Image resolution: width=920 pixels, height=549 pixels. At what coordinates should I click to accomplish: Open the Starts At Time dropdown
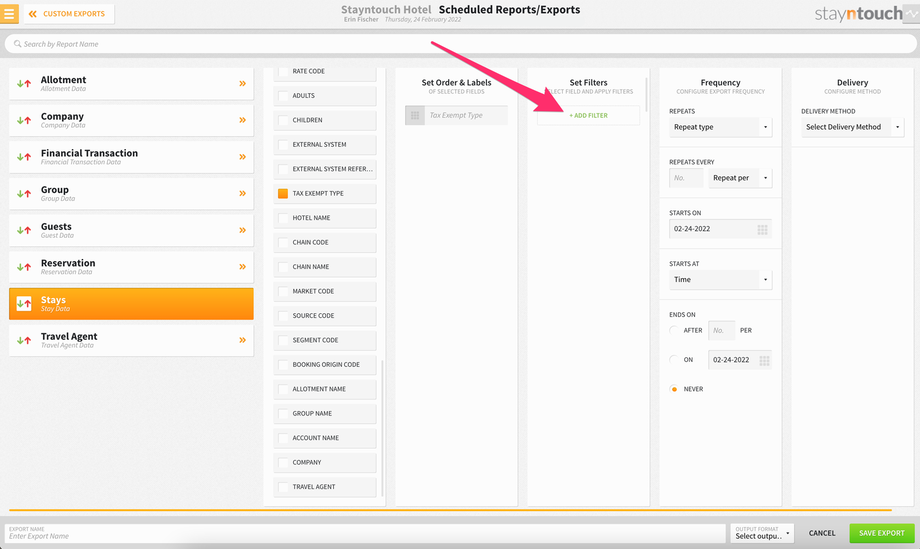[721, 280]
